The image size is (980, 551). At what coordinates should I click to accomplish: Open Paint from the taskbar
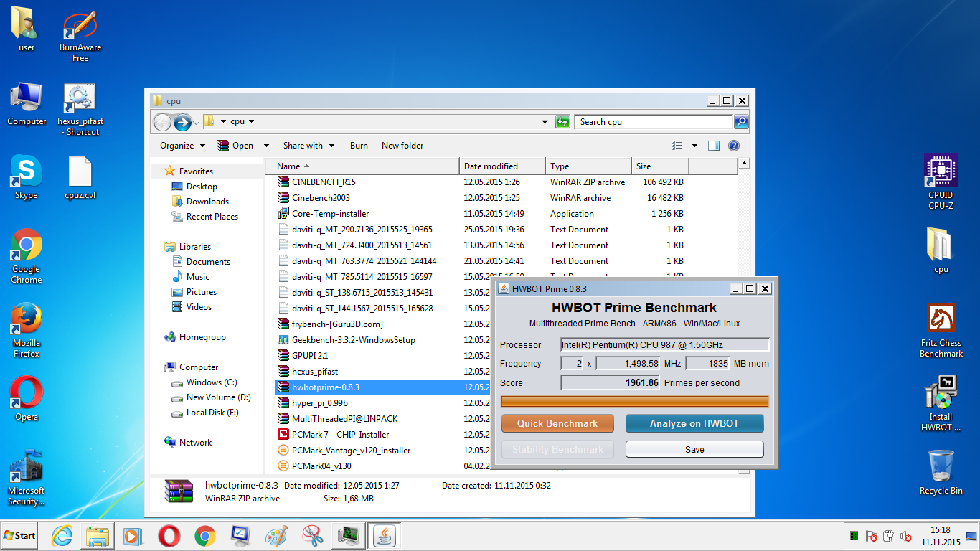tap(276, 536)
